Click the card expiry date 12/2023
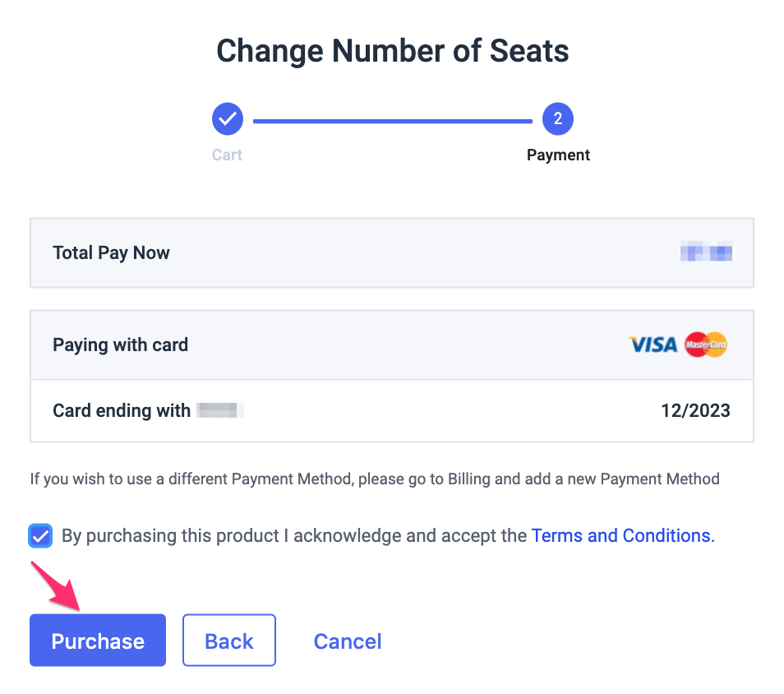 pyautogui.click(x=695, y=410)
